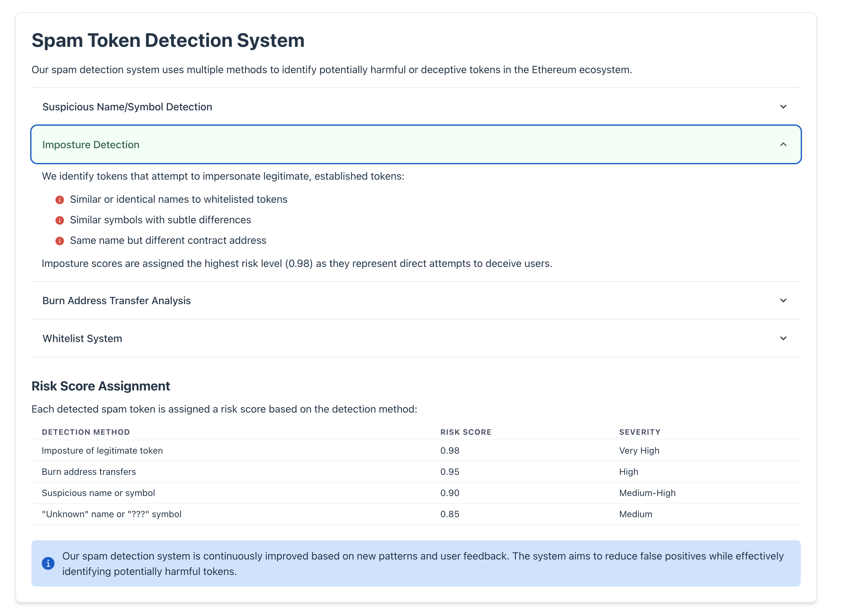
Task: Collapse the Imposture Detection section
Action: point(414,144)
